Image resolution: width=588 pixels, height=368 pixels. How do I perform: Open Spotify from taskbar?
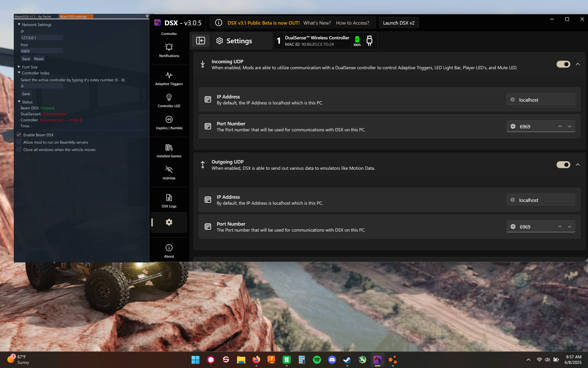317,360
